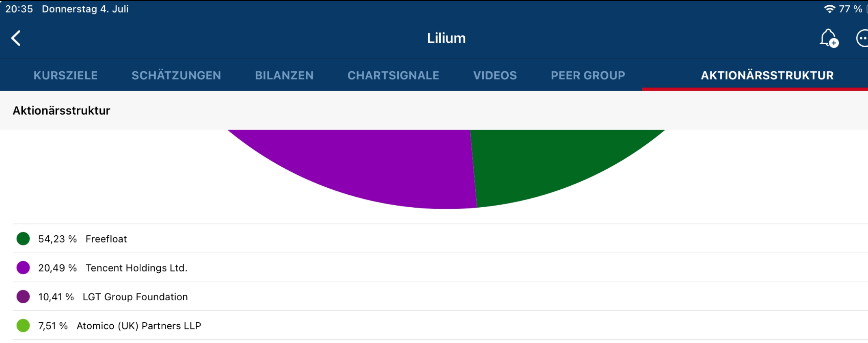Open the more options icon
Viewport: 868px width, 343px height.
(862, 39)
